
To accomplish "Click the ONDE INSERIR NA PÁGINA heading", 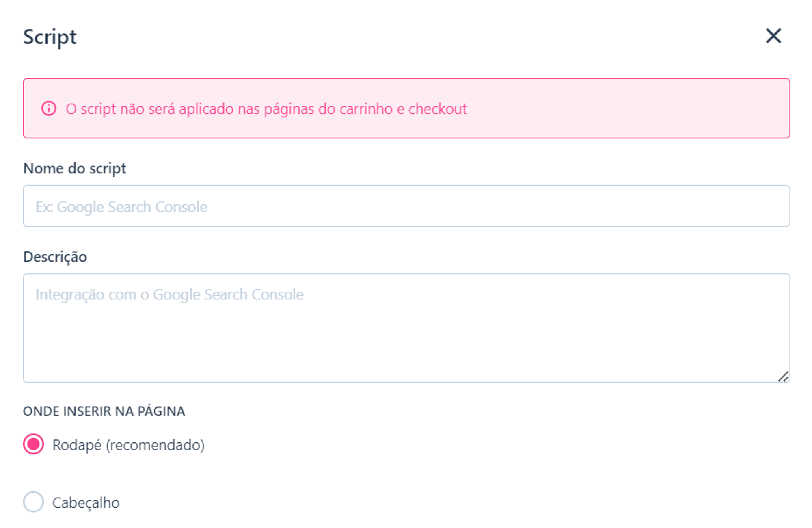I will (105, 411).
